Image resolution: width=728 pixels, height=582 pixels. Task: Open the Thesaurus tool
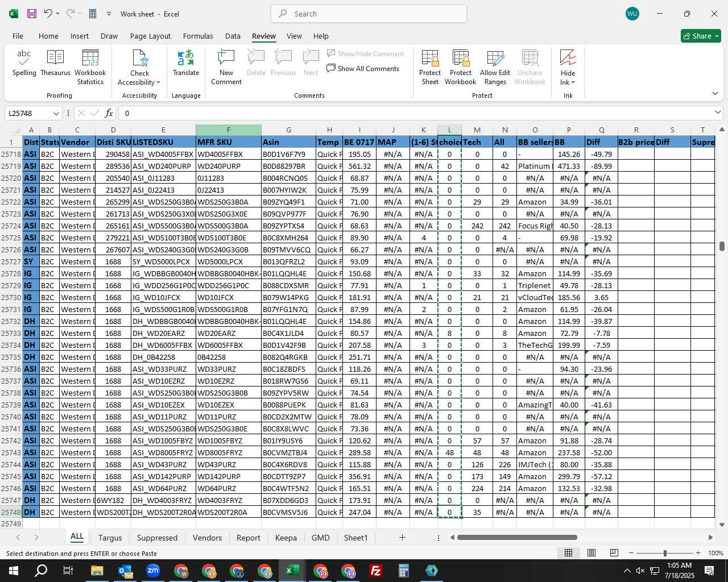coord(55,63)
